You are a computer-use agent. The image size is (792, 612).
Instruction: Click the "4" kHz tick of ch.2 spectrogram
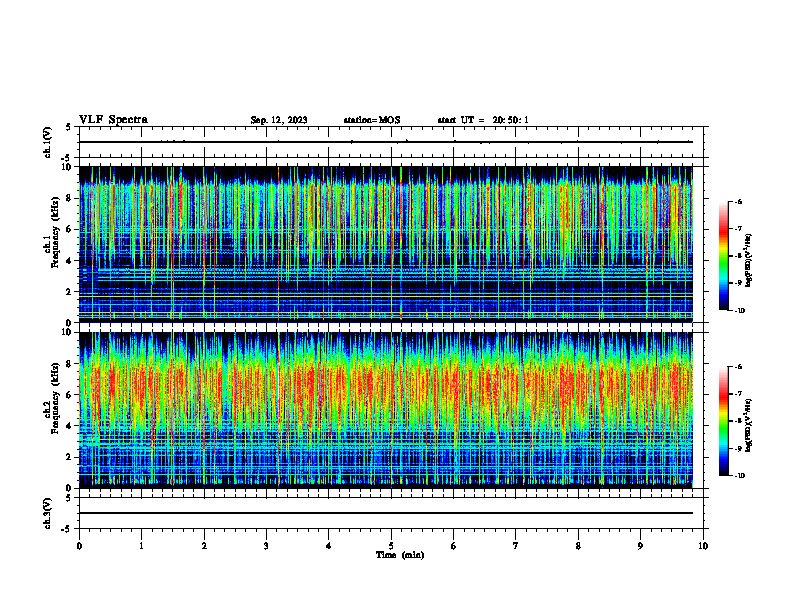coord(70,426)
